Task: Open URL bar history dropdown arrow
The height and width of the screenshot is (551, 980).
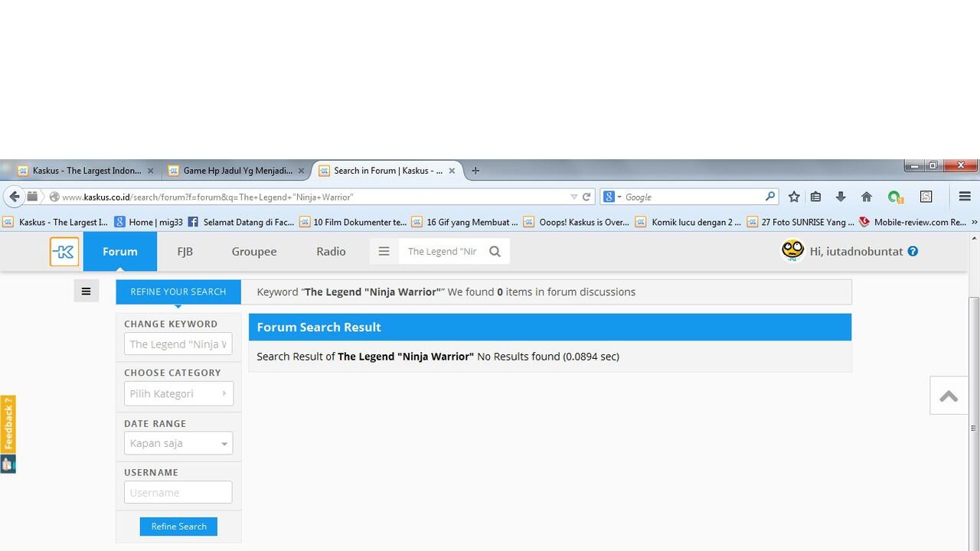Action: [x=573, y=197]
